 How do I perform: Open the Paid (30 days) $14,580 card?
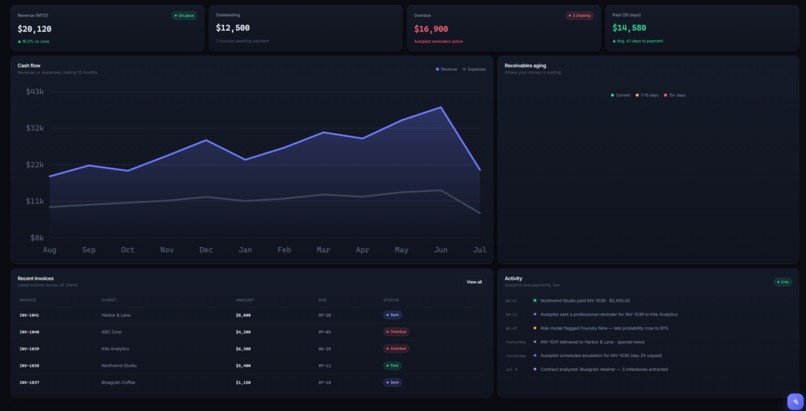(x=702, y=28)
